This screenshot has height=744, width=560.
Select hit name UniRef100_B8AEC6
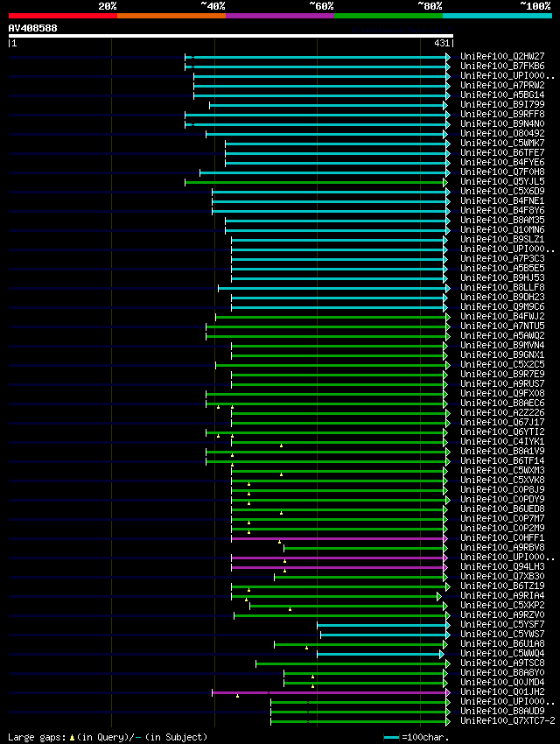[x=502, y=403]
